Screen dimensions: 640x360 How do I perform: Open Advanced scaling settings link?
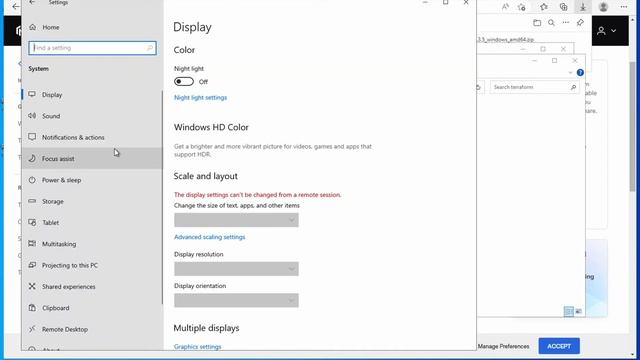click(209, 237)
